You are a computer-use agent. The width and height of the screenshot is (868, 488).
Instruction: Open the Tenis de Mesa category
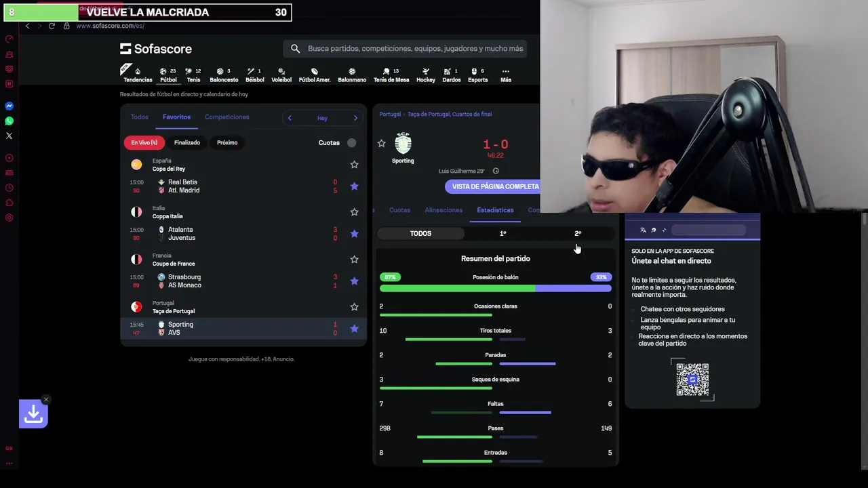391,75
